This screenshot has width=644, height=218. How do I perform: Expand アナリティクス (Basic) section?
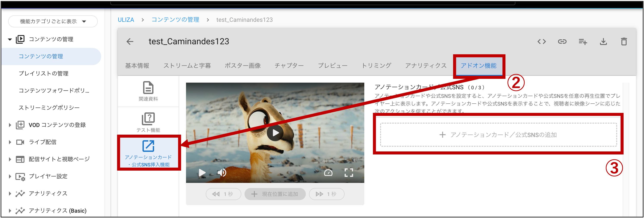pos(10,210)
